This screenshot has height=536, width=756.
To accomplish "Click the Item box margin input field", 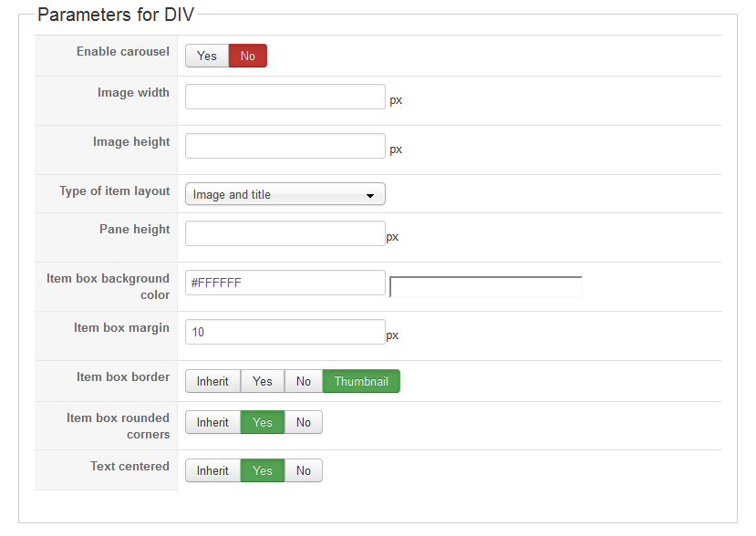I will (285, 332).
